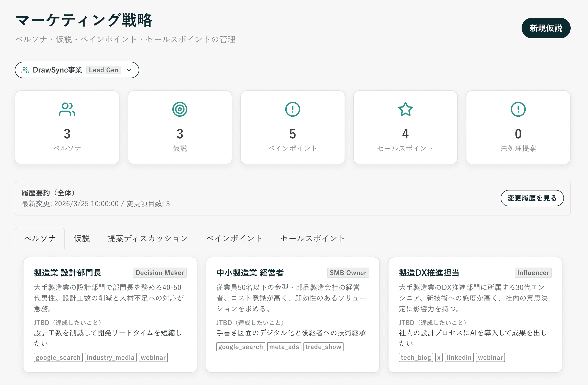The height and width of the screenshot is (385, 588).
Task: Click the trade_show tag on the SMB Owner card
Action: [323, 347]
